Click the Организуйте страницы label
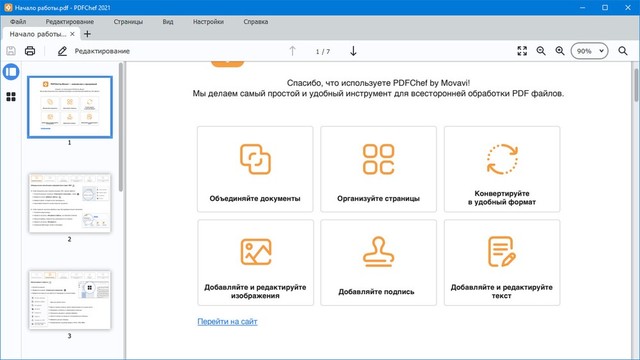The width and height of the screenshot is (640, 360). coord(378,198)
